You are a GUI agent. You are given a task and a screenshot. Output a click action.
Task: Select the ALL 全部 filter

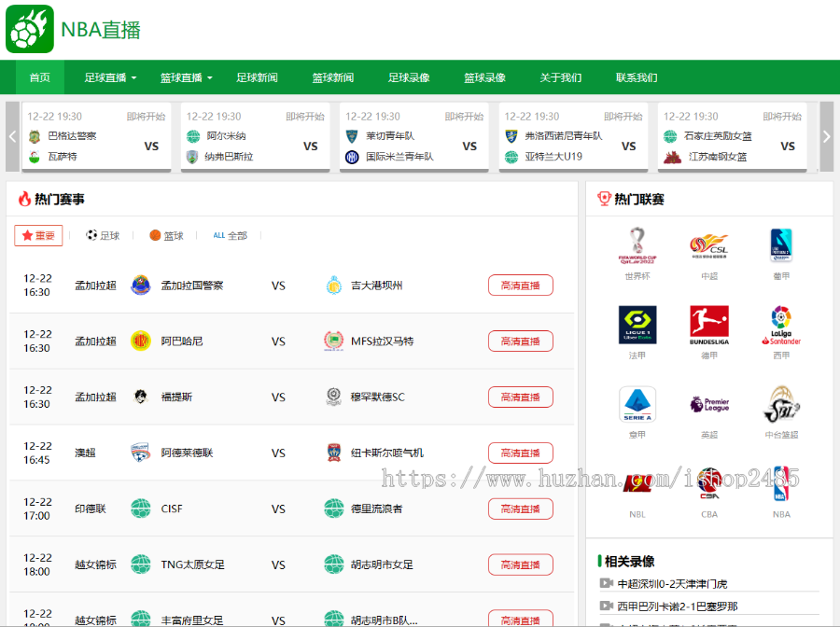[231, 236]
